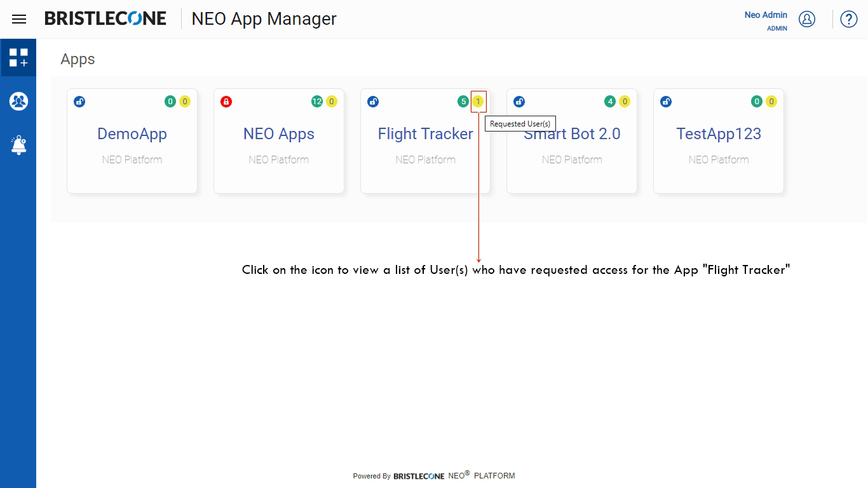Screen dimensions: 868x488
Task: Click the Flight Tracker unlock icon
Action: [x=373, y=102]
